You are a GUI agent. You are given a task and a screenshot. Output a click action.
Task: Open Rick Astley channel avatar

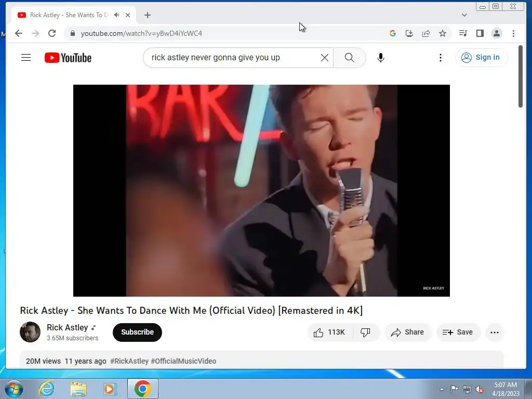30,332
